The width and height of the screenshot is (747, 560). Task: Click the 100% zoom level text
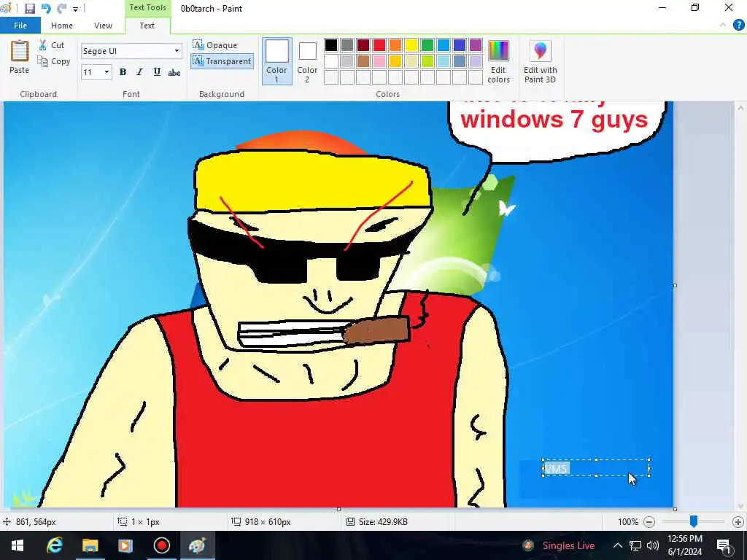point(628,522)
